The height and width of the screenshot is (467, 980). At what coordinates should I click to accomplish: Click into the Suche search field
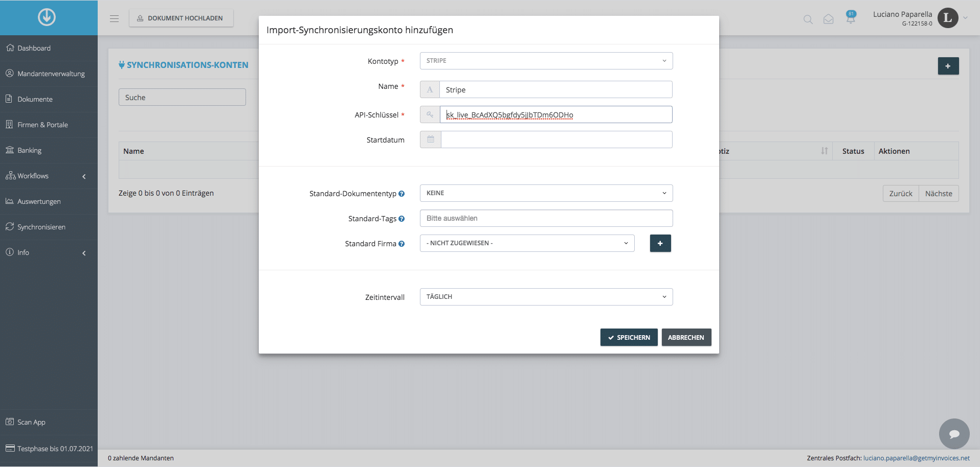pyautogui.click(x=182, y=97)
